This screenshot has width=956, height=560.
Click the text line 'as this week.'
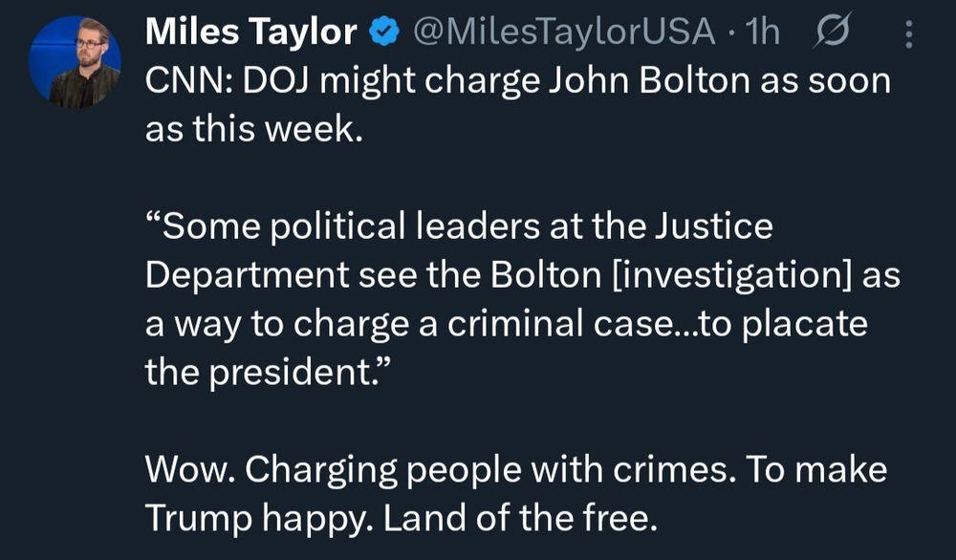coord(253,129)
